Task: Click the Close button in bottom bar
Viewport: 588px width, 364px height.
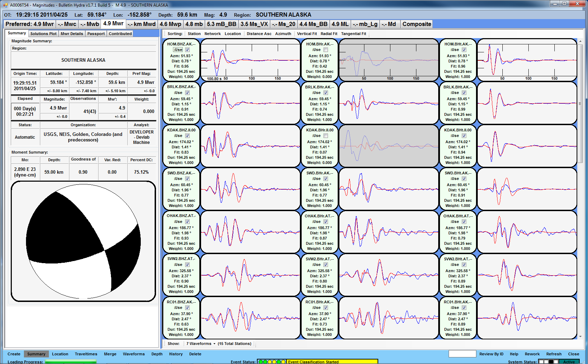Action: [574, 354]
